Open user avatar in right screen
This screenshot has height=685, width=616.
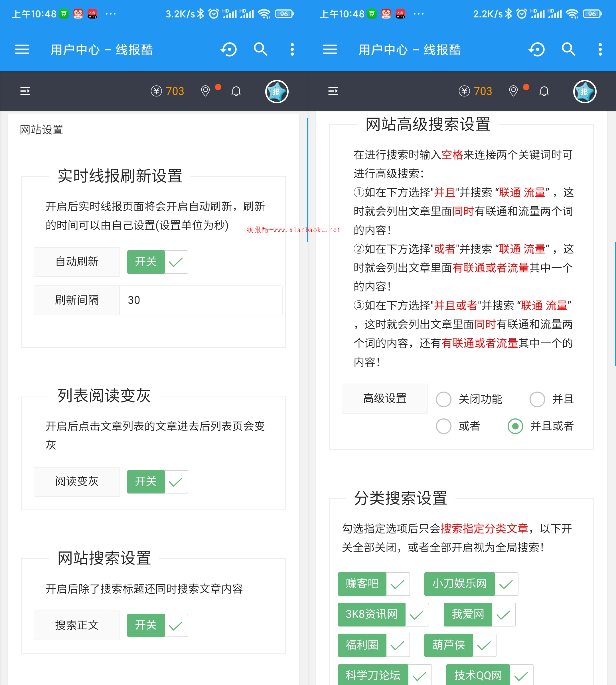tap(585, 91)
